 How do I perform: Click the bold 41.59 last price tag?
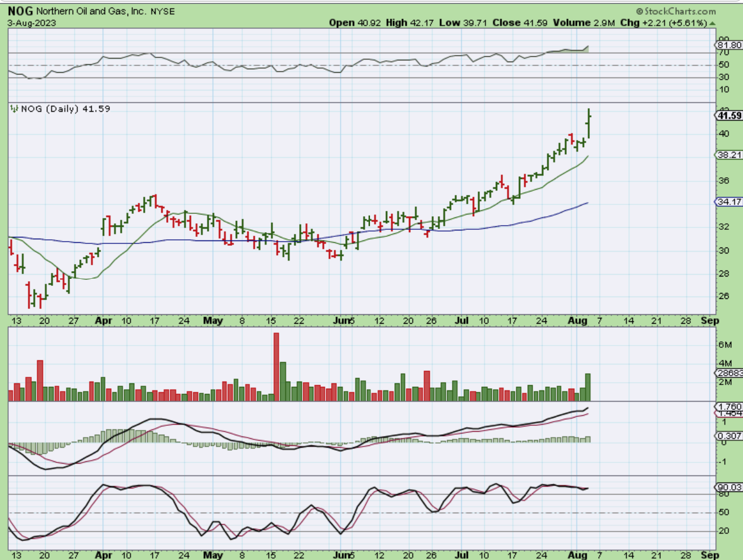pyautogui.click(x=729, y=116)
